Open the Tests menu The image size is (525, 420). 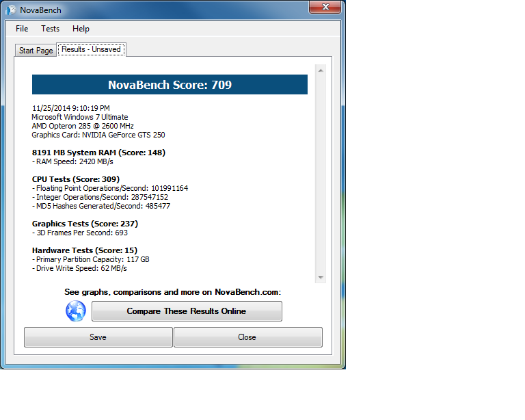[x=50, y=29]
